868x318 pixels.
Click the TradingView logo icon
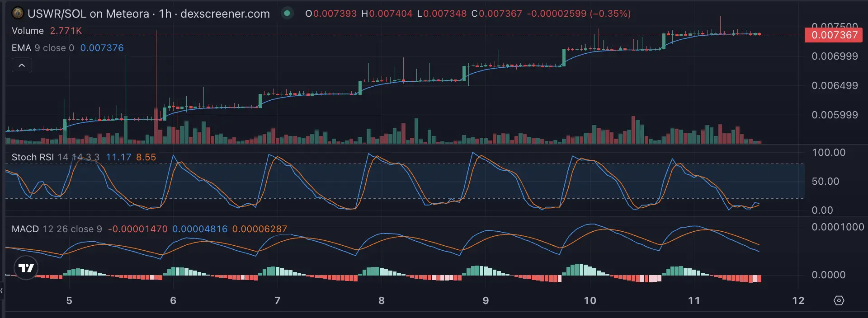pyautogui.click(x=26, y=268)
